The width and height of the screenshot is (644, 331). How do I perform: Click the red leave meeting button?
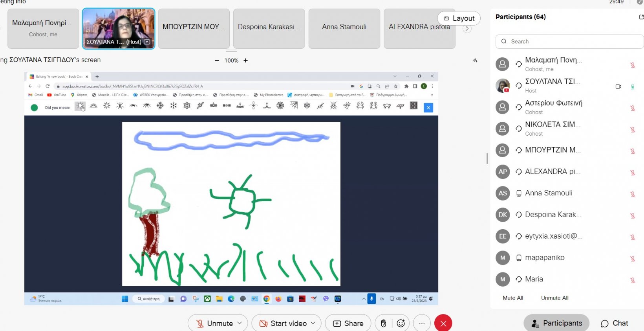click(443, 323)
